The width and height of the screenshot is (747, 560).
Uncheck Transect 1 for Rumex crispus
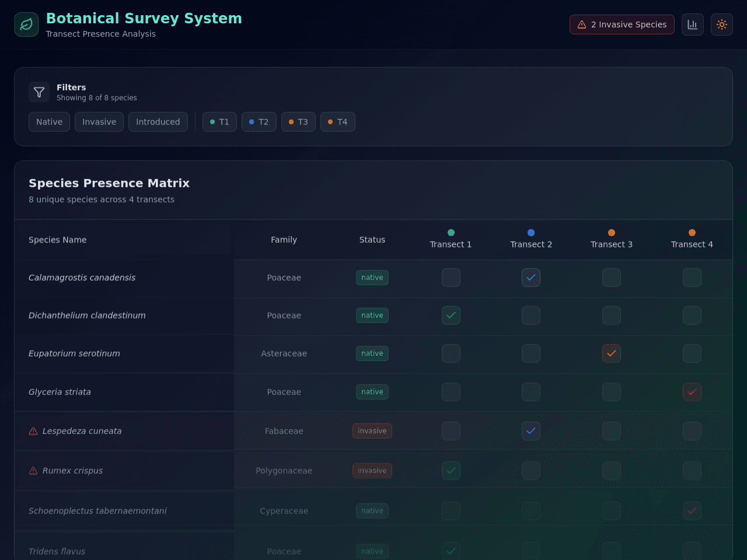451,471
